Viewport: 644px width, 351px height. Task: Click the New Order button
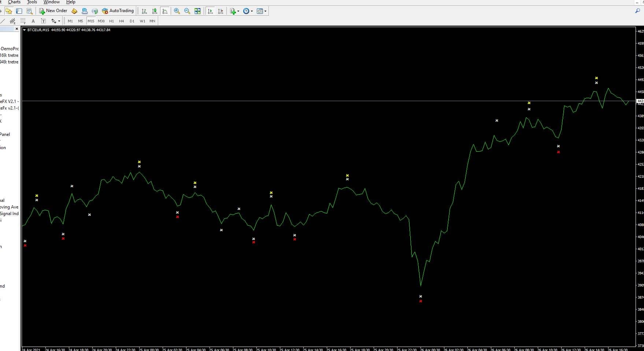coord(53,11)
